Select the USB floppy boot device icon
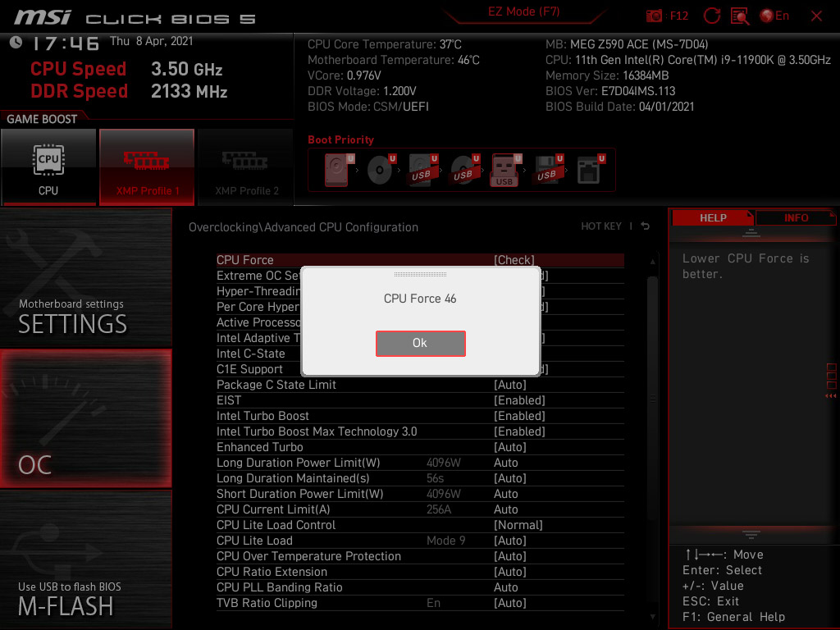Viewport: 840px width, 630px height. click(547, 171)
